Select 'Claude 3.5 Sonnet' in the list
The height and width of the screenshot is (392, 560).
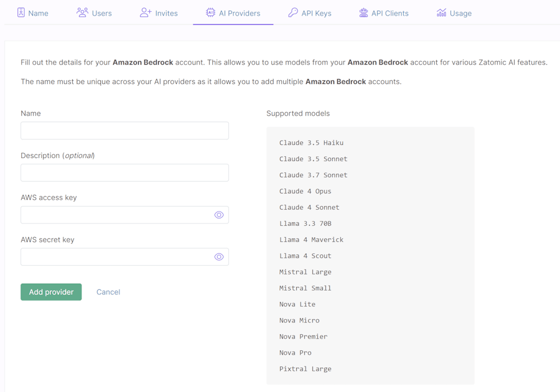(313, 159)
